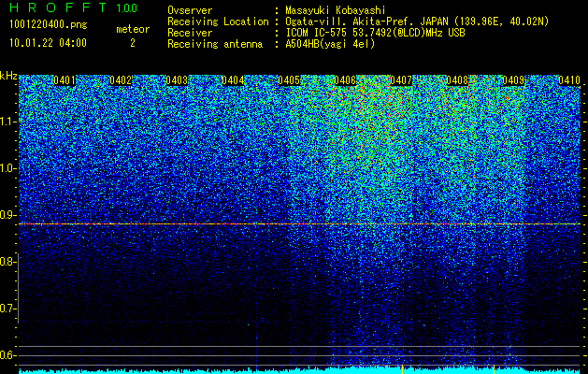The height and width of the screenshot is (374, 588).
Task: Click the HROFFT program title
Action: pyautogui.click(x=58, y=7)
